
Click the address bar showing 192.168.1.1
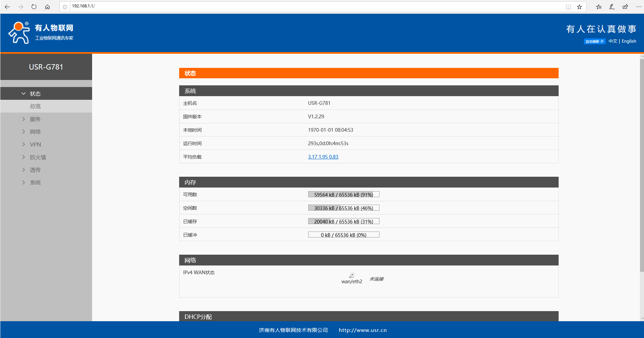pyautogui.click(x=303, y=6)
